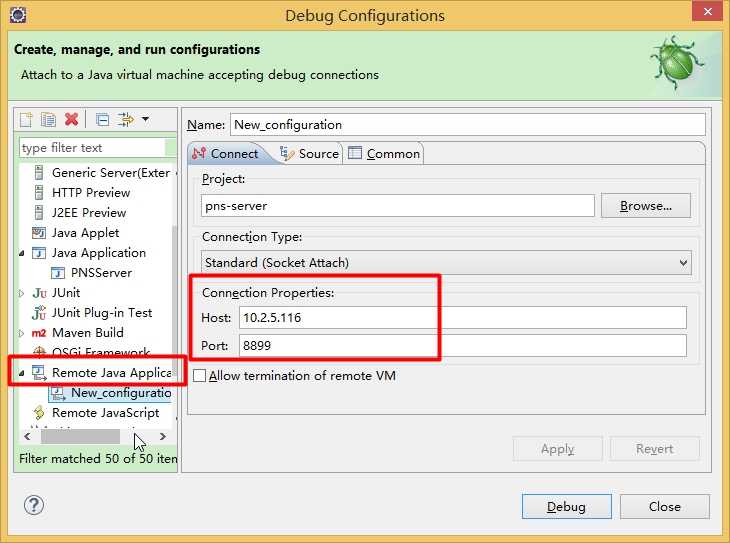Close the Debug Configurations window
730x543 pixels.
[707, 11]
